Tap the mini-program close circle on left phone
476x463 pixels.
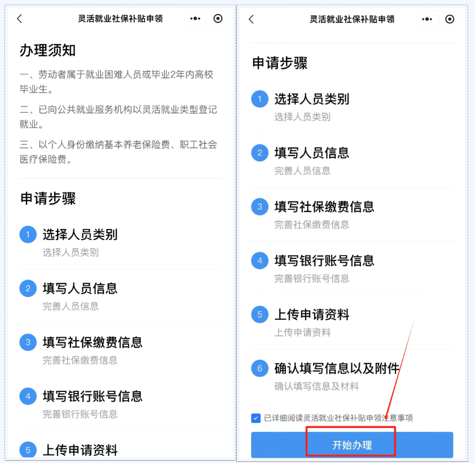pos(218,19)
